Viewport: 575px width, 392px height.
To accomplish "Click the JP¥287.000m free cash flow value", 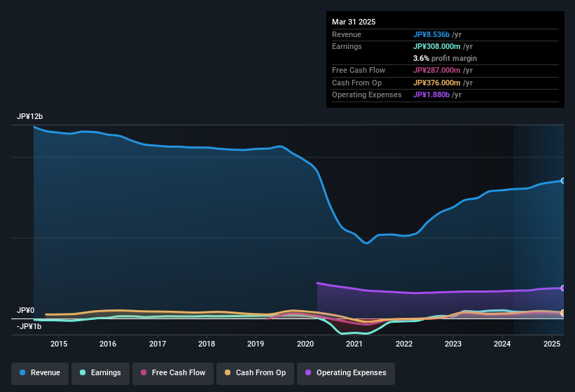I will 437,70.
